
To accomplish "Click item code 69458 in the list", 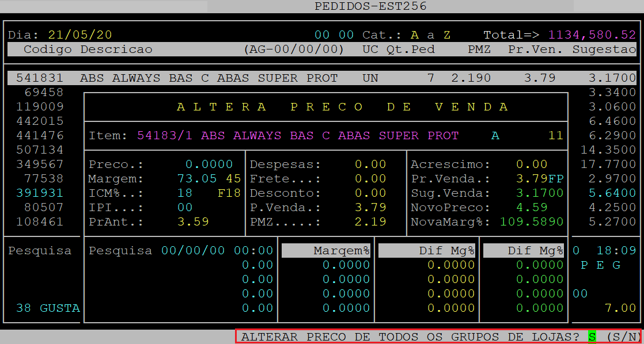I will click(44, 92).
